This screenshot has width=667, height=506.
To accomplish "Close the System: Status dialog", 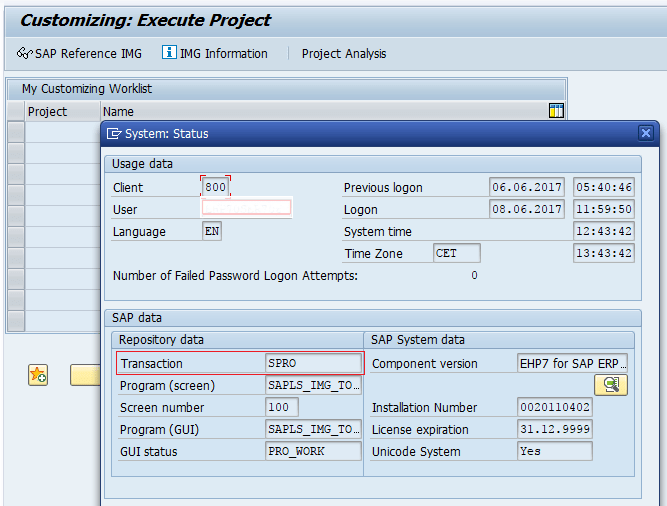I will 647,133.
